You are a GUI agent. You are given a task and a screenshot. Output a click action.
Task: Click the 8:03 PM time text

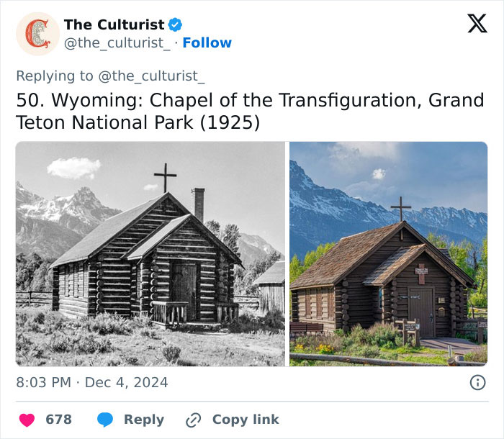43,383
